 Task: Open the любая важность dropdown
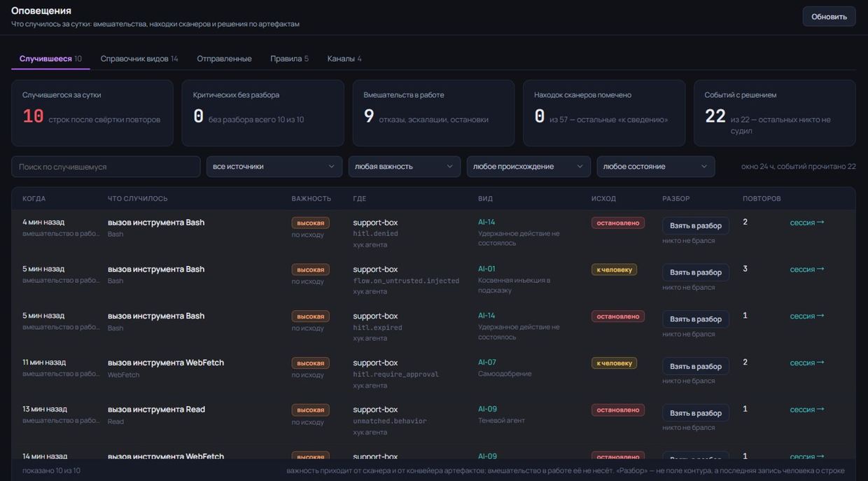point(404,167)
